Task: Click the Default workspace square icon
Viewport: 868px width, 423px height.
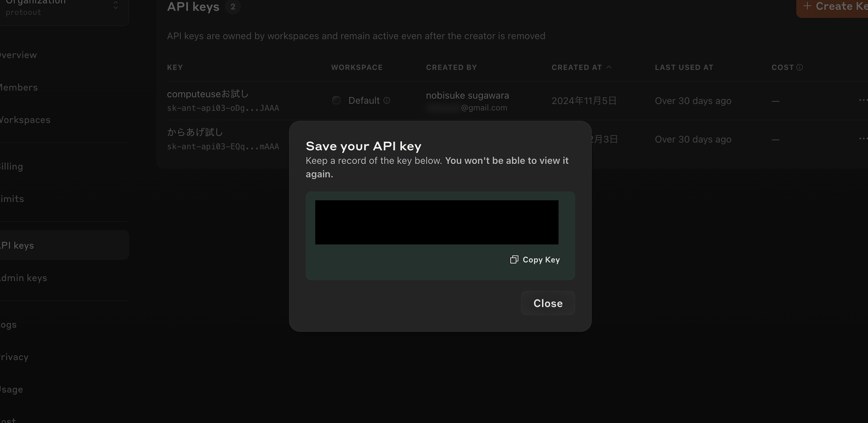Action: [336, 100]
